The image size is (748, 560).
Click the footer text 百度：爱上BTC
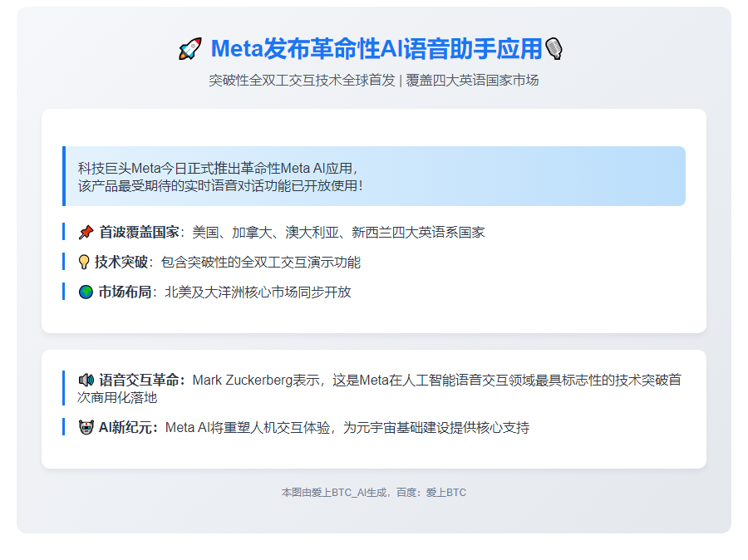431,492
